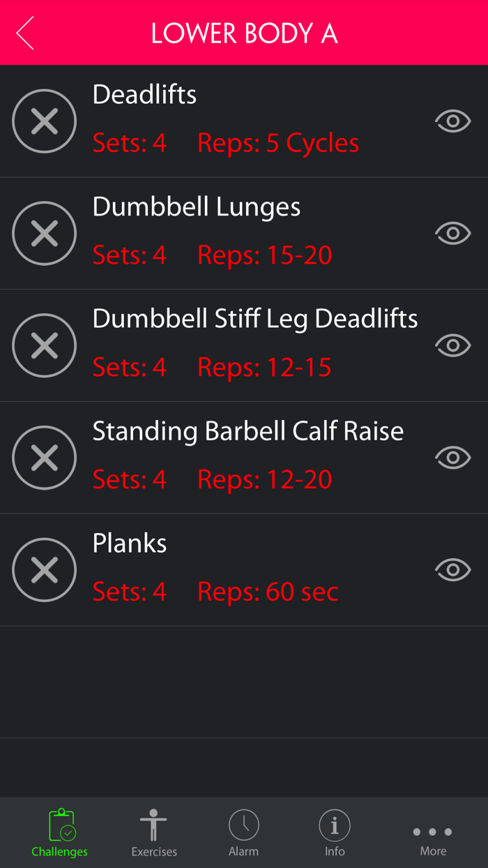View Dumbbell Stiff Leg Deadlifts with eye icon
This screenshot has width=488, height=868.
[452, 345]
